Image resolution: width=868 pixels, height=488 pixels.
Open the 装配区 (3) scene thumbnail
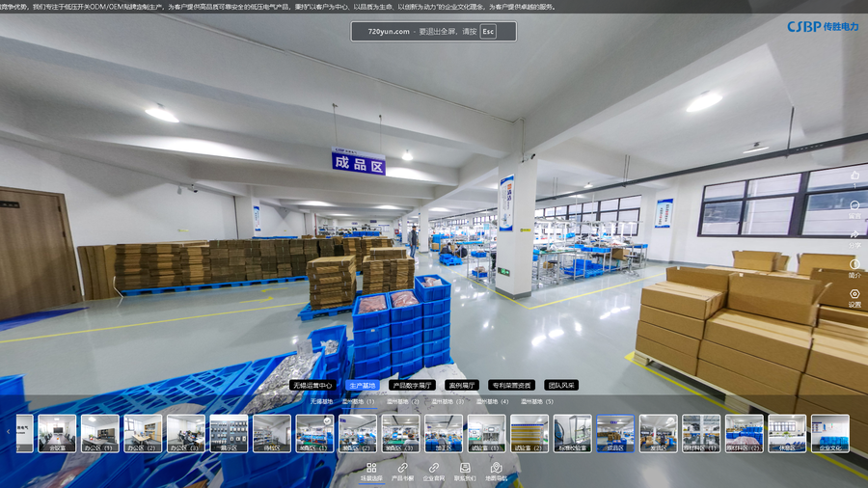(400, 434)
